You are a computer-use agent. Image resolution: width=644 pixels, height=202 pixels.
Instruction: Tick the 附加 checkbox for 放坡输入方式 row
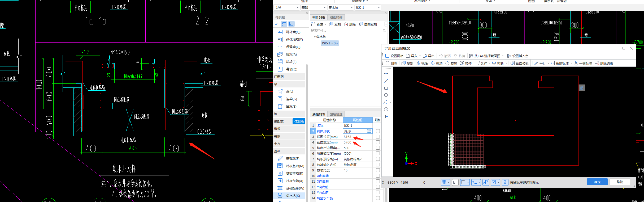tap(378, 165)
